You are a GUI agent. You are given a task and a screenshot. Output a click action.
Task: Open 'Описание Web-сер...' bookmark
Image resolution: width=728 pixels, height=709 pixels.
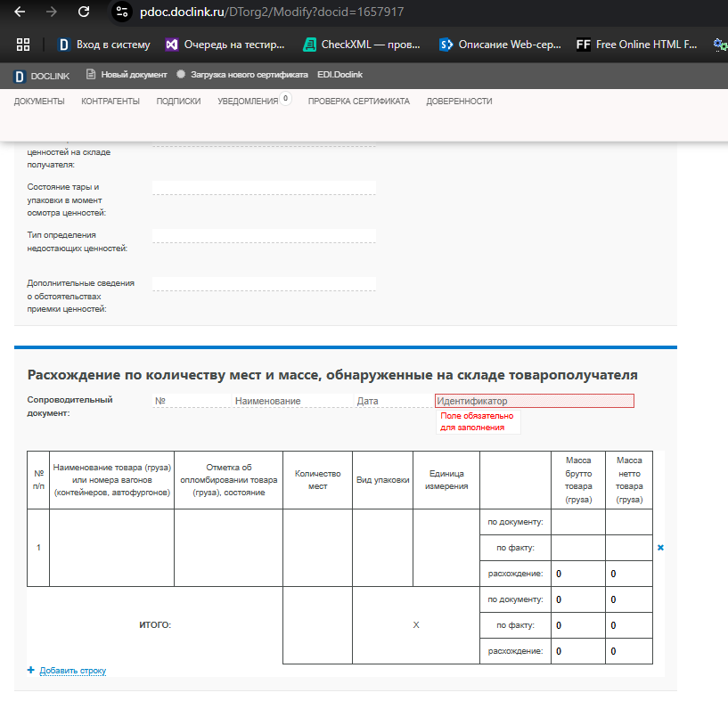(x=501, y=45)
